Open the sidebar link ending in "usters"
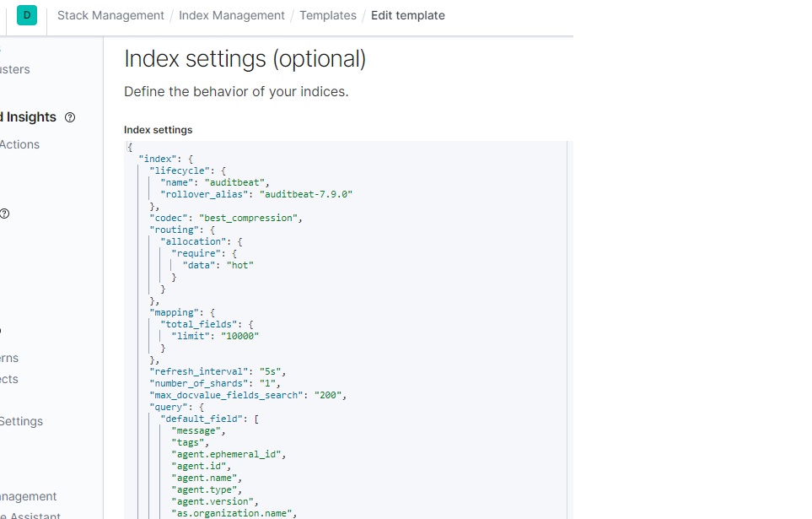Screen dimensions: 812x519 [x=15, y=69]
